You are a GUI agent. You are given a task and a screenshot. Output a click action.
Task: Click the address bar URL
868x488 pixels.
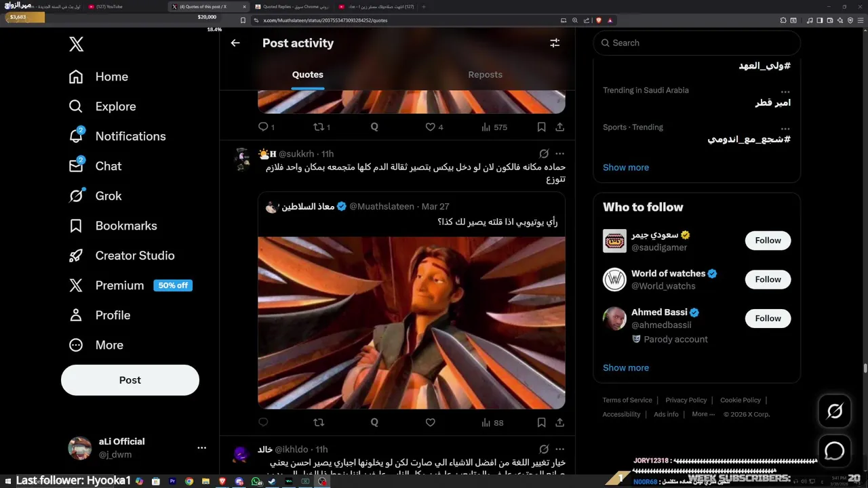pos(325,20)
